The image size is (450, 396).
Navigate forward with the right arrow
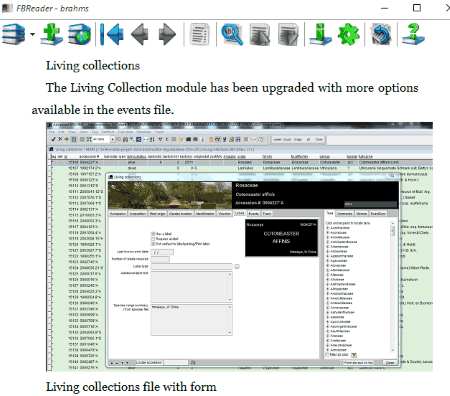click(167, 34)
